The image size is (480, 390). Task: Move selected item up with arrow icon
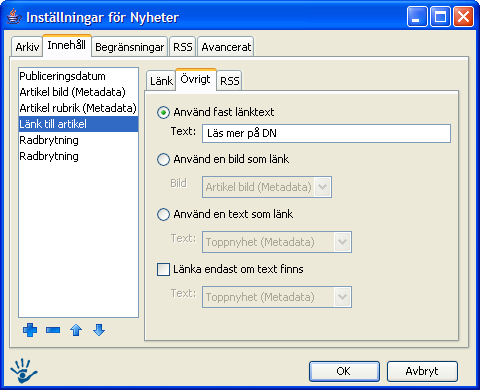(x=76, y=330)
